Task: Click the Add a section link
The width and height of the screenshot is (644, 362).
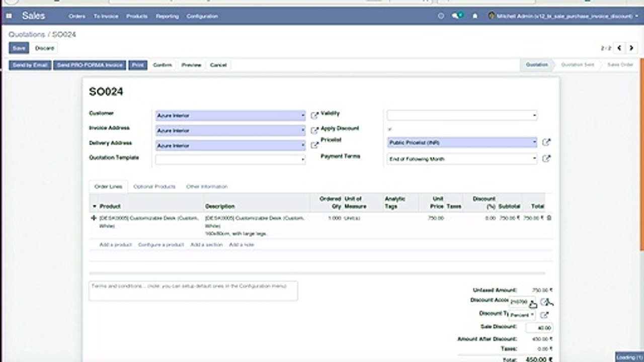Action: click(206, 245)
